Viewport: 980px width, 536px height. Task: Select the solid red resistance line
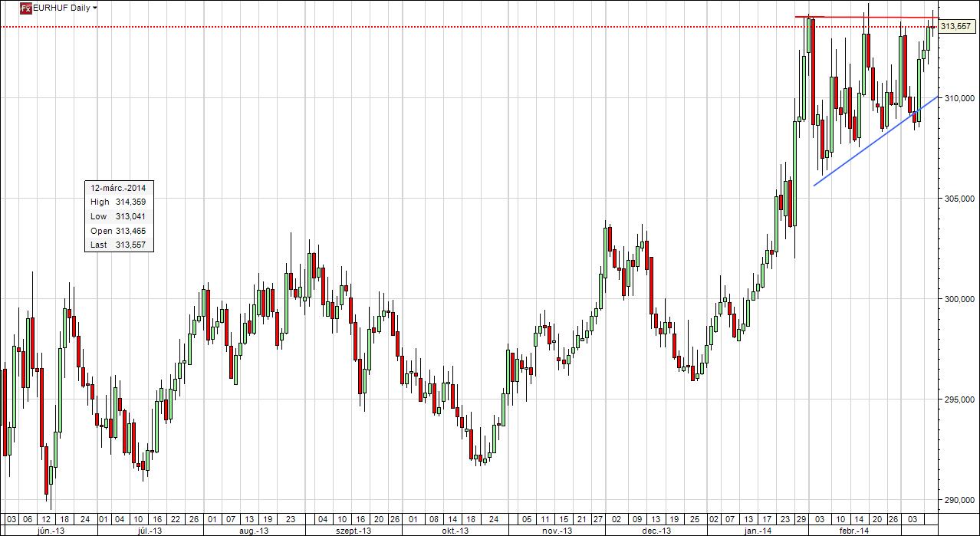(865, 17)
